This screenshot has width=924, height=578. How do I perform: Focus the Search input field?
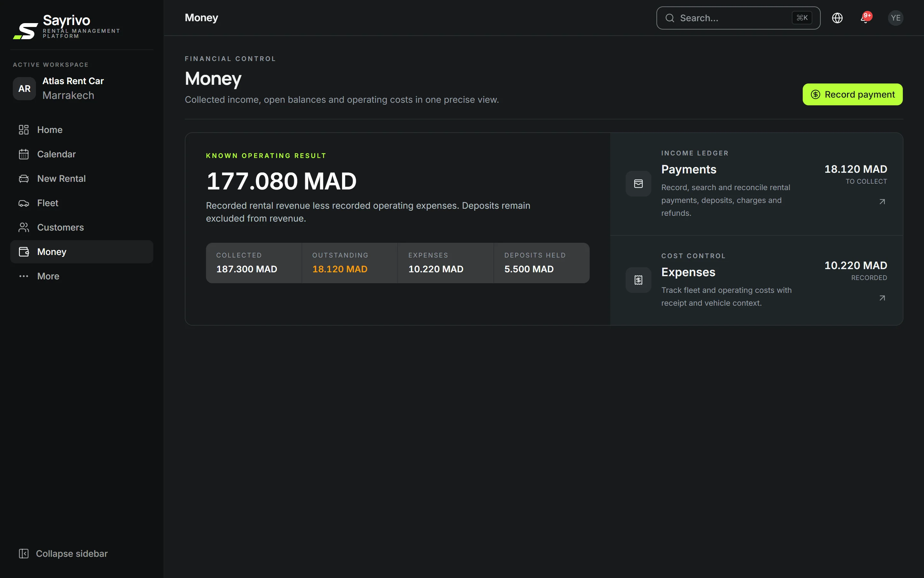[739, 18]
